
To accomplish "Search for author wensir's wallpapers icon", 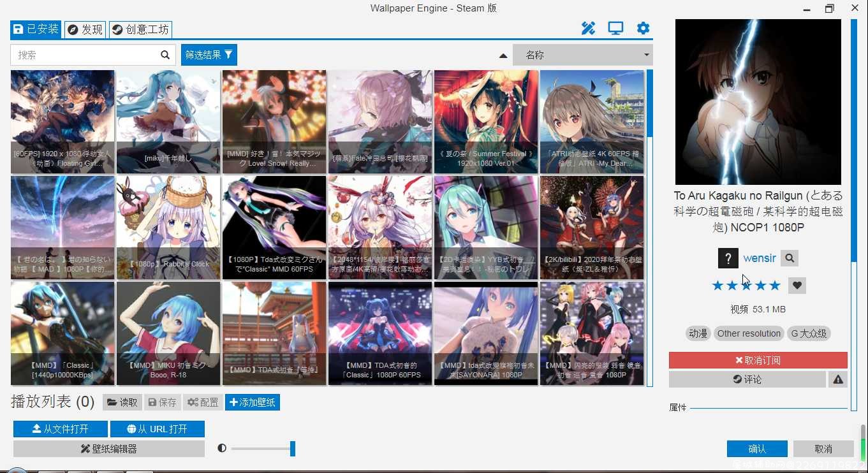I will tap(790, 258).
